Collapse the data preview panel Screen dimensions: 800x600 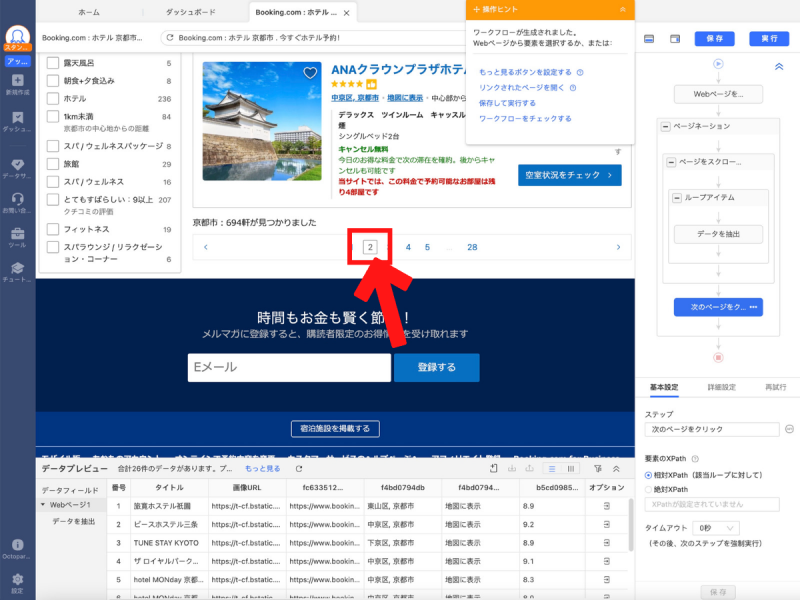click(x=616, y=468)
